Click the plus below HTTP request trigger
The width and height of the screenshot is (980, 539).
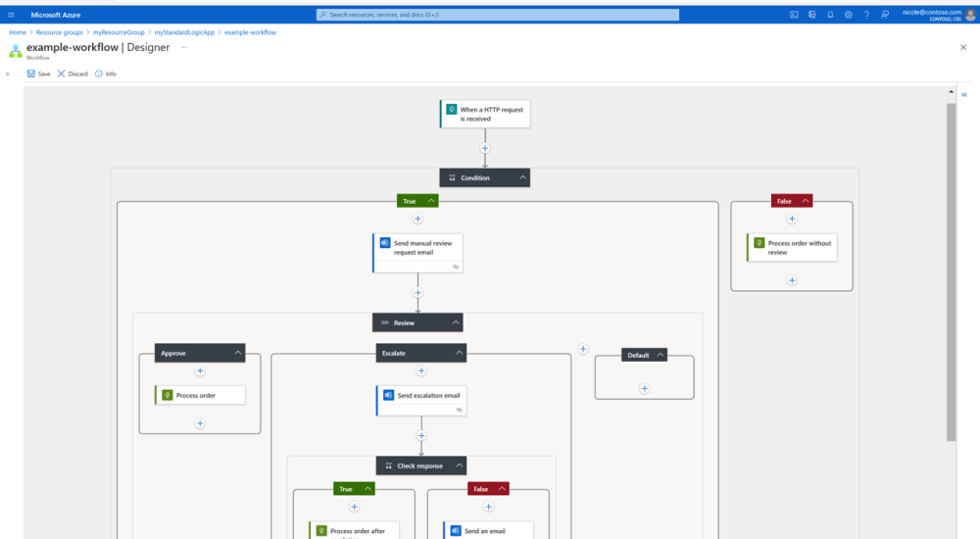tap(484, 149)
